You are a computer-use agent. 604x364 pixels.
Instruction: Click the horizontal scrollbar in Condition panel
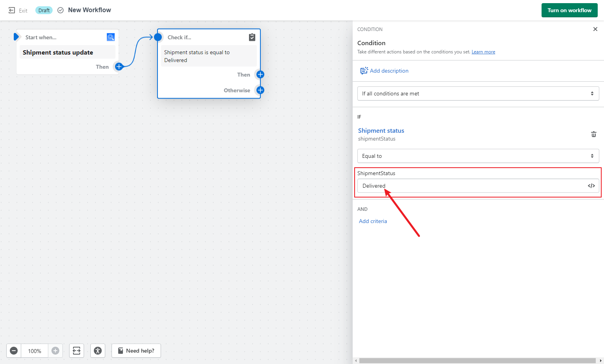click(477, 360)
